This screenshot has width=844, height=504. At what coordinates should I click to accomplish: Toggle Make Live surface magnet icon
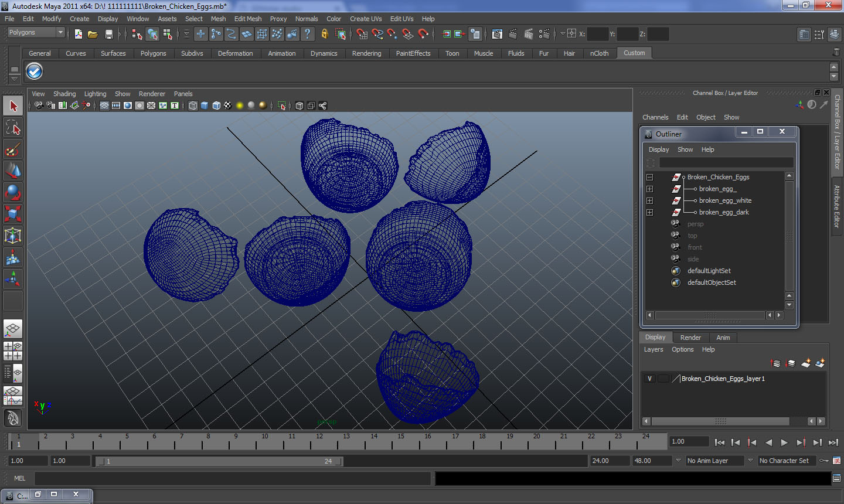click(423, 34)
